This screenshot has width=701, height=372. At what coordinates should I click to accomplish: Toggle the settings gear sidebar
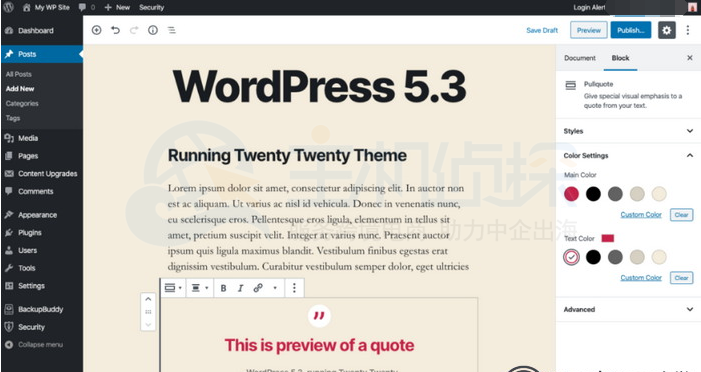pos(667,30)
